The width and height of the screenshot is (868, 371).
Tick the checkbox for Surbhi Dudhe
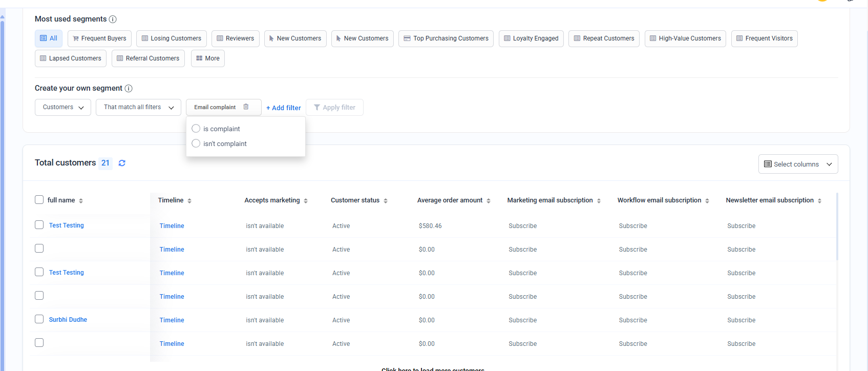point(39,319)
